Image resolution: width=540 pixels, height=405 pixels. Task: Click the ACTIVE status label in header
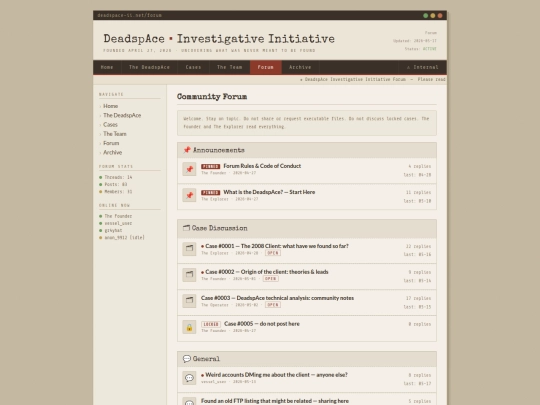[429, 49]
